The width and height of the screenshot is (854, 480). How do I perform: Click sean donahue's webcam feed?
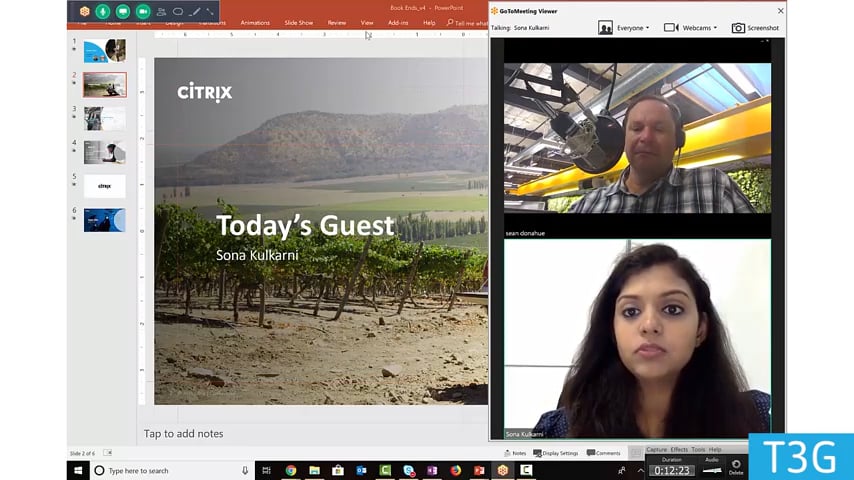(637, 138)
